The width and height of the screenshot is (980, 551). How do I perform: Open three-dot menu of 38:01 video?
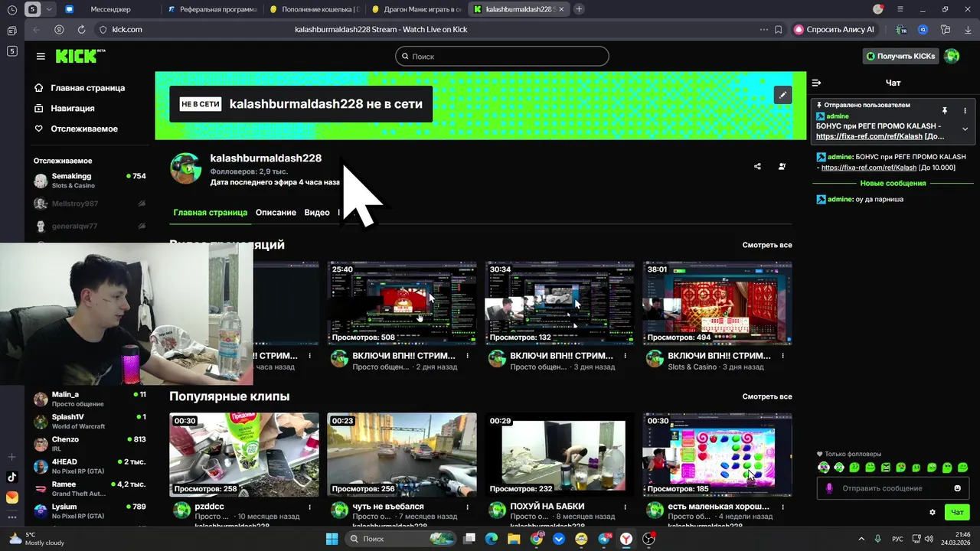click(x=783, y=356)
